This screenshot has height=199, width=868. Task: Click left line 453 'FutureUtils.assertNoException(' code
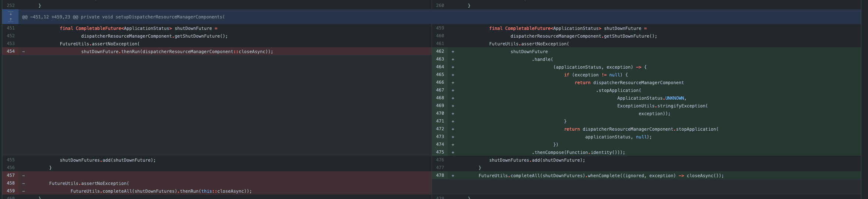(x=100, y=44)
